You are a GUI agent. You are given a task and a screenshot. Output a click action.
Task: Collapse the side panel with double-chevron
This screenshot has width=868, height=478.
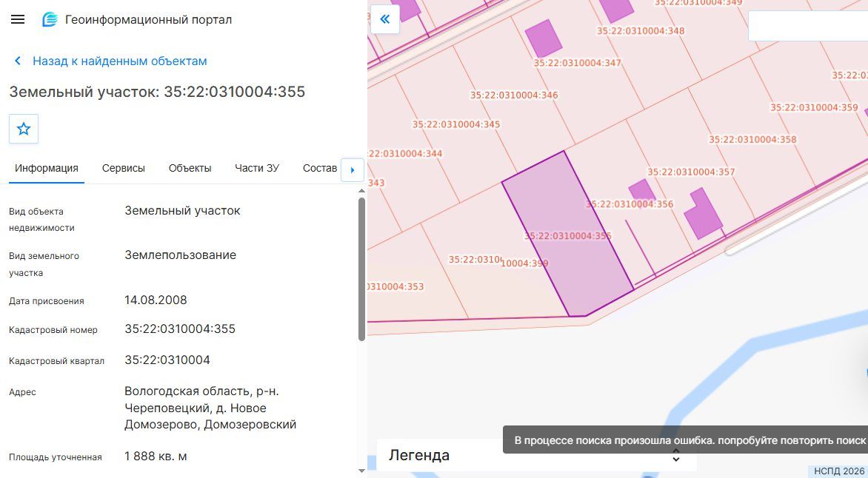click(384, 19)
